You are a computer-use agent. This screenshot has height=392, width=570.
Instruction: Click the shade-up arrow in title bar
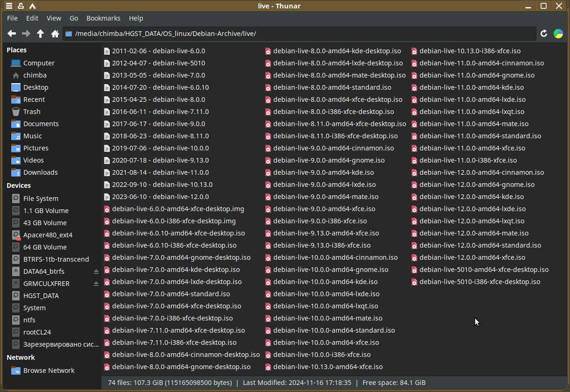[32, 6]
